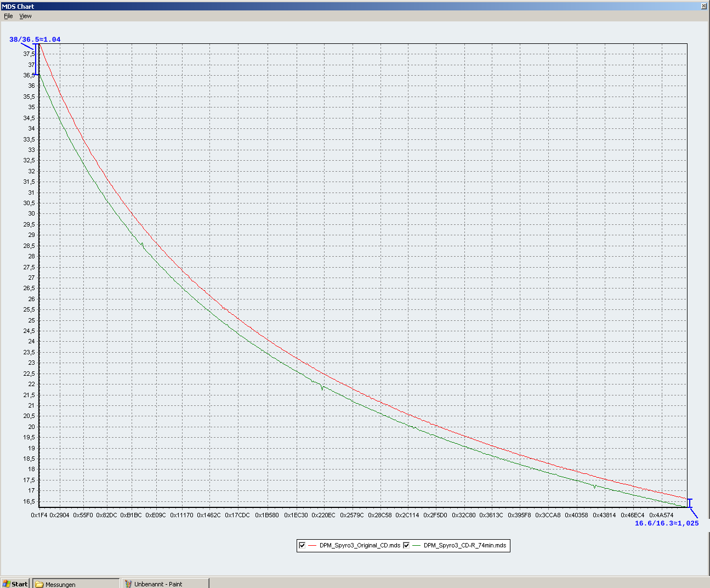This screenshot has height=588, width=710.
Task: Open the View menu
Action: click(25, 16)
